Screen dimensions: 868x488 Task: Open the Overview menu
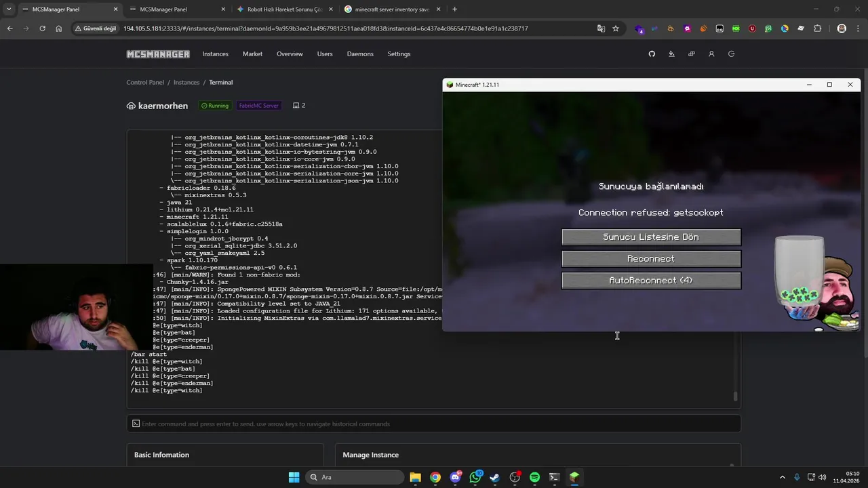point(290,54)
